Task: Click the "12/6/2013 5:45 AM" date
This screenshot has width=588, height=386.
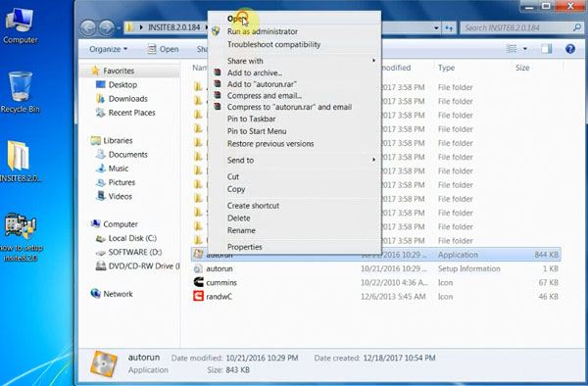Action: [393, 297]
